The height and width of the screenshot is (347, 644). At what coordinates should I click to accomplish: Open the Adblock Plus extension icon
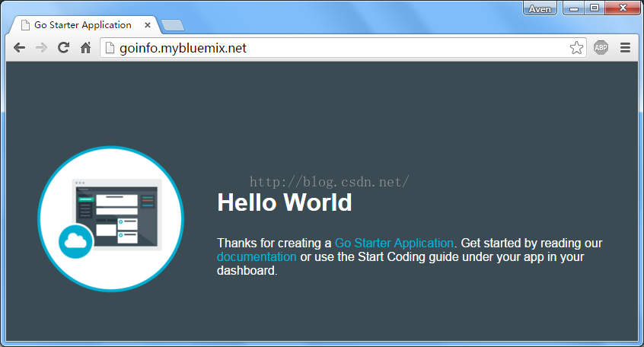coord(601,48)
